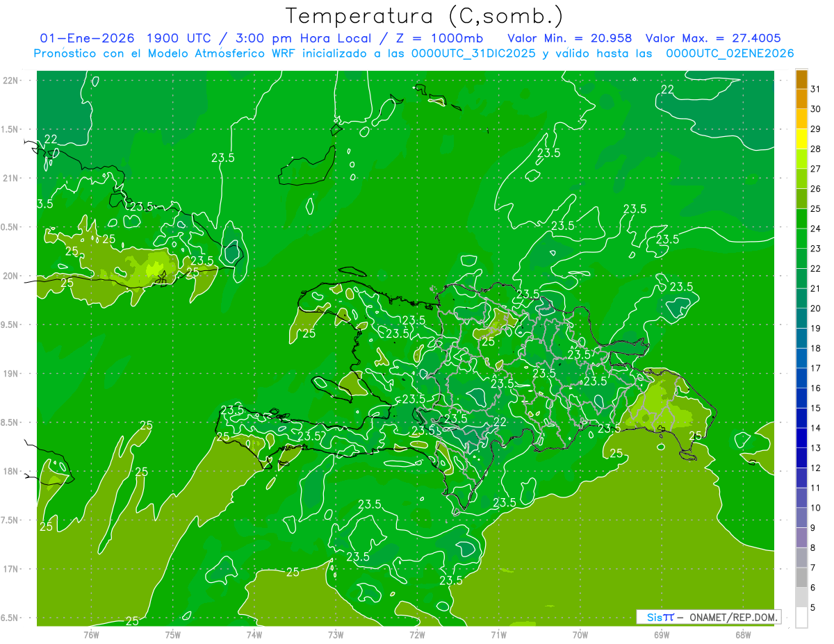
Task: Click the "71W" longitude axis label
Action: tap(498, 634)
